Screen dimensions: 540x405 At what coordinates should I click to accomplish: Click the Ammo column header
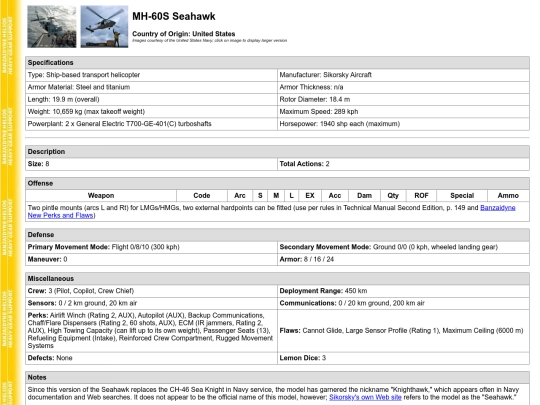coord(508,196)
